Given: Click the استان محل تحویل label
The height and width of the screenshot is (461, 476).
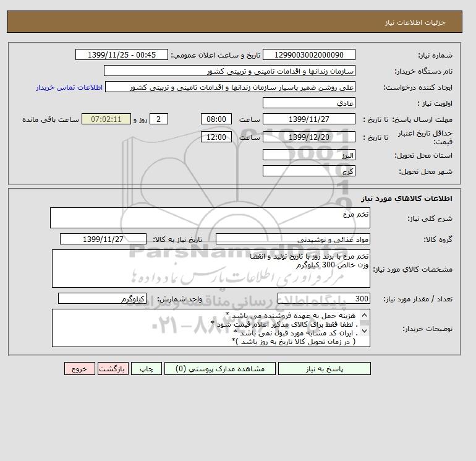Looking at the screenshot, I should [423, 155].
